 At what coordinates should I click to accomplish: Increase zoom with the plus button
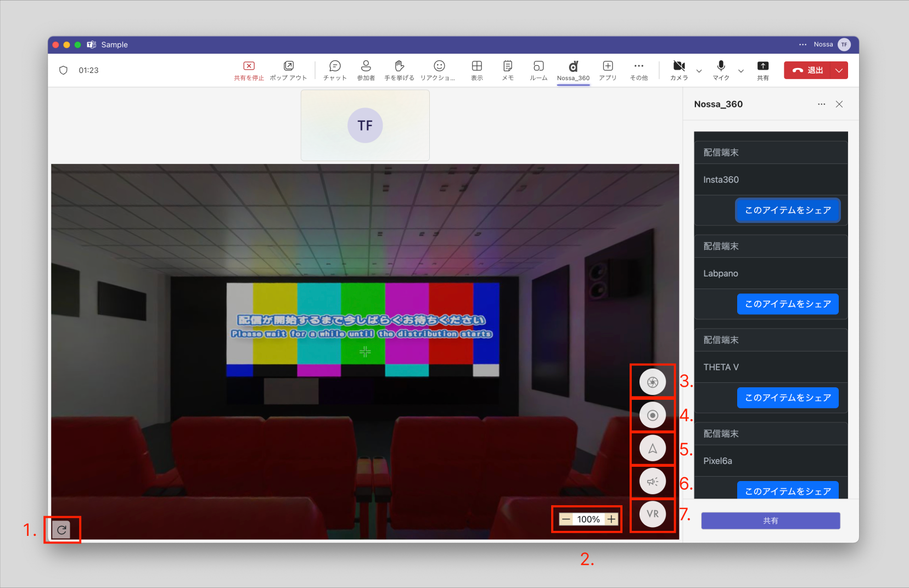(611, 519)
